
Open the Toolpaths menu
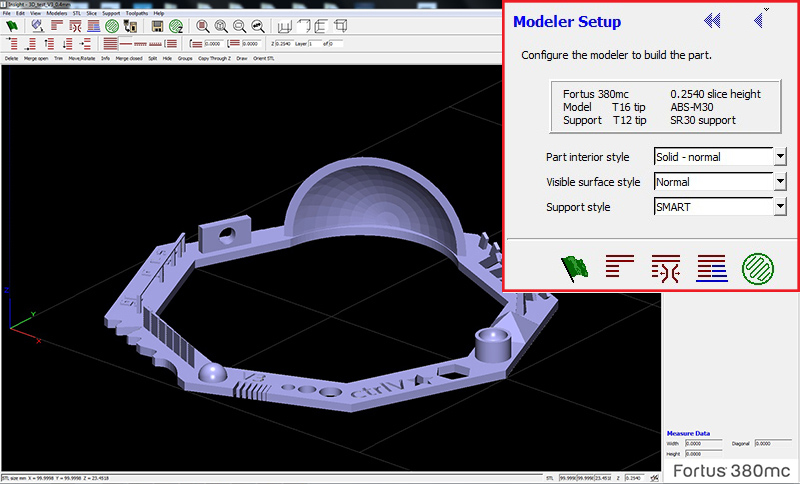[x=137, y=13]
